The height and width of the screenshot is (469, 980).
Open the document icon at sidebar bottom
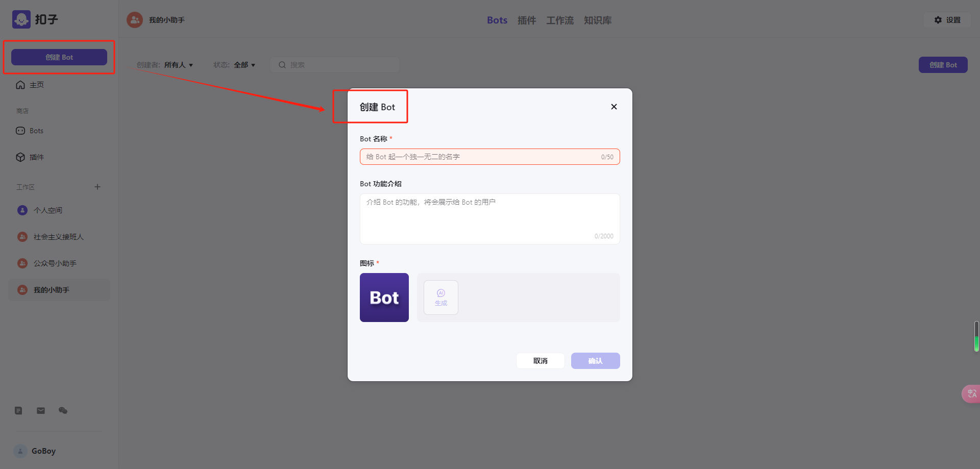(18, 410)
